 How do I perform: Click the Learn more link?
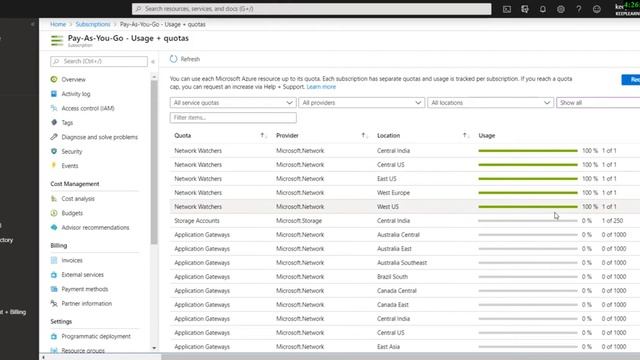(x=321, y=87)
